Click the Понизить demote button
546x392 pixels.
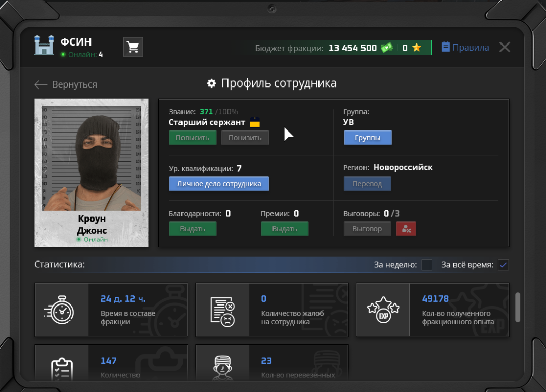[245, 138]
